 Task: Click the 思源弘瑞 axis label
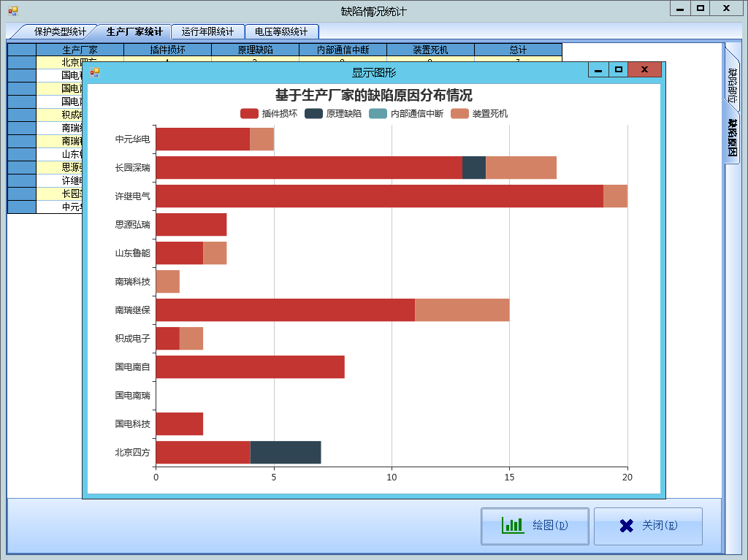pyautogui.click(x=133, y=225)
